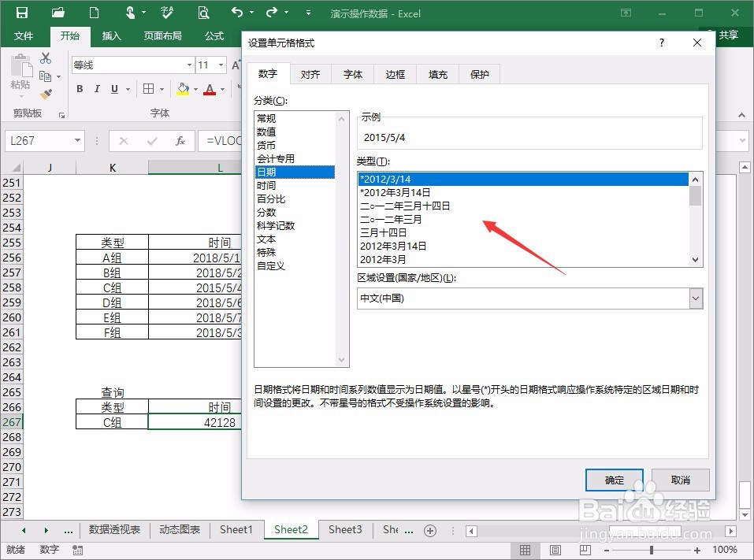This screenshot has height=560, width=754.
Task: Apply Bold formatting
Action: click(x=78, y=89)
